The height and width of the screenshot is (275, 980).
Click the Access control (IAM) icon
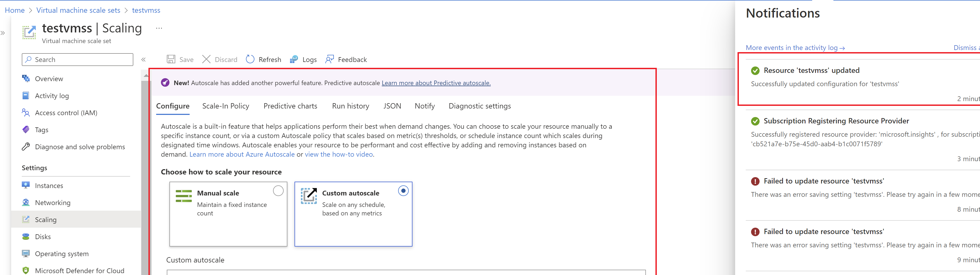26,112
